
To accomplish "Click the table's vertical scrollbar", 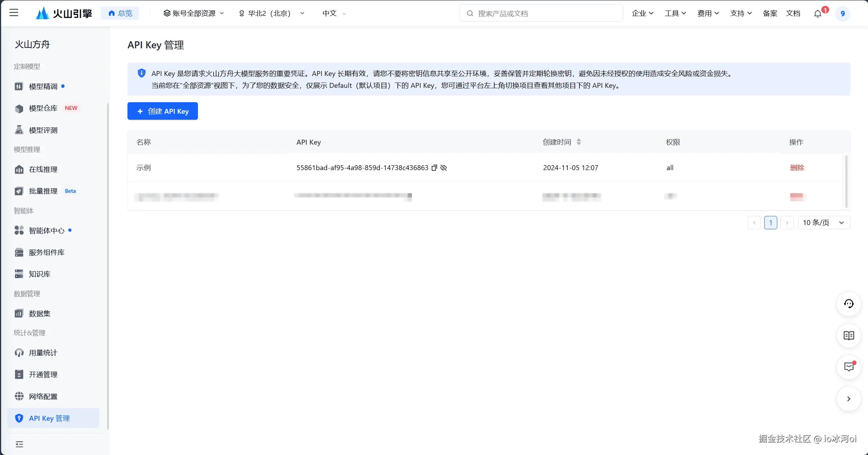I will click(x=846, y=181).
